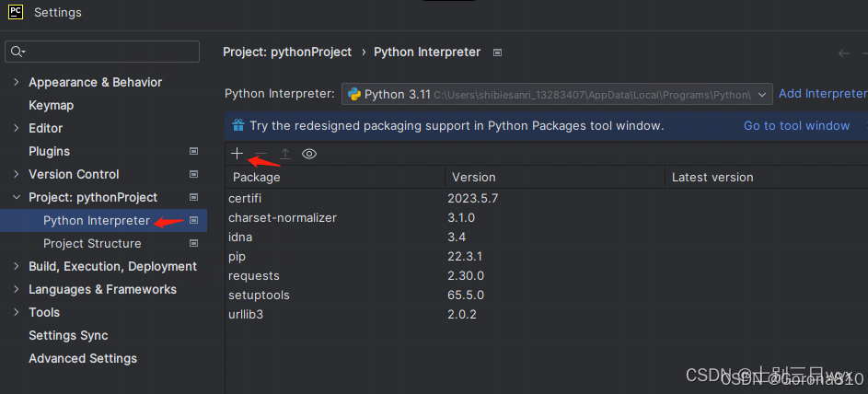Image resolution: width=868 pixels, height=394 pixels.
Task: Open the Keymap settings page
Action: (x=51, y=106)
